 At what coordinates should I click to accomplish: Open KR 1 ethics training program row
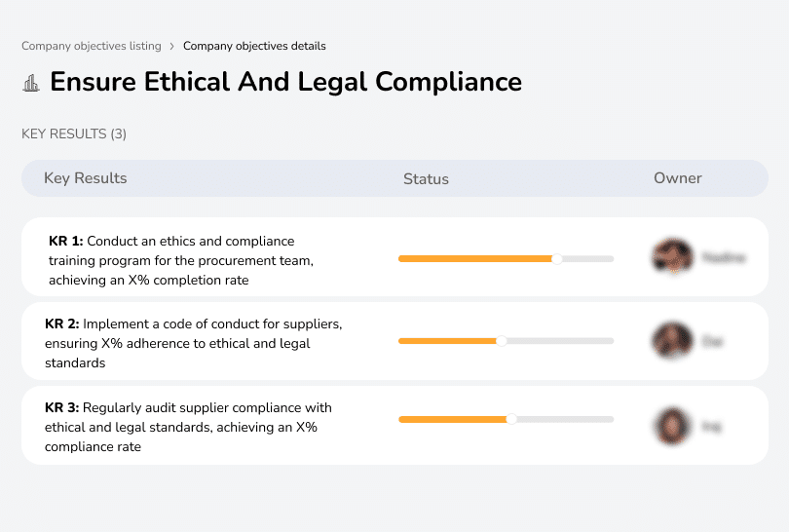point(394,256)
